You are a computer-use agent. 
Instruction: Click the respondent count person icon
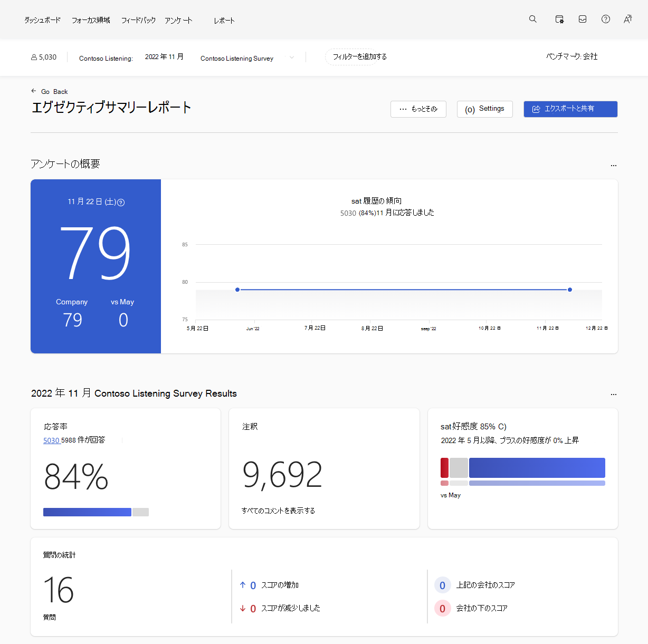tap(33, 56)
